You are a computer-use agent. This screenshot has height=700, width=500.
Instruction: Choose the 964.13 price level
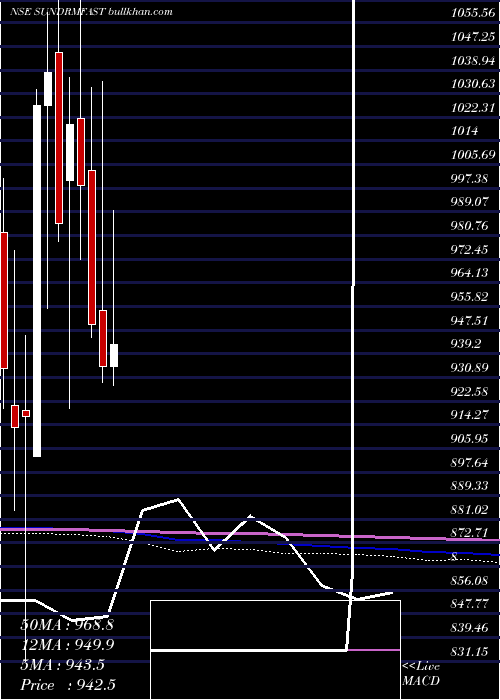click(x=469, y=273)
